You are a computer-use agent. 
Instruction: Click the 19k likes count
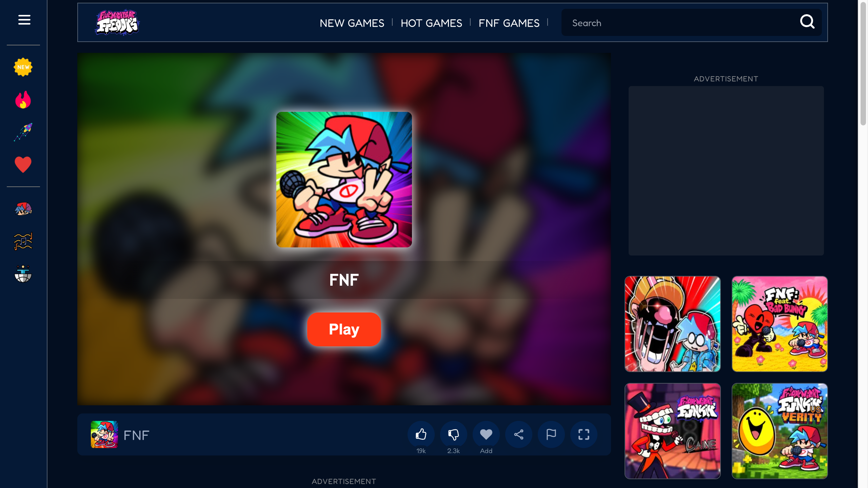(x=421, y=451)
